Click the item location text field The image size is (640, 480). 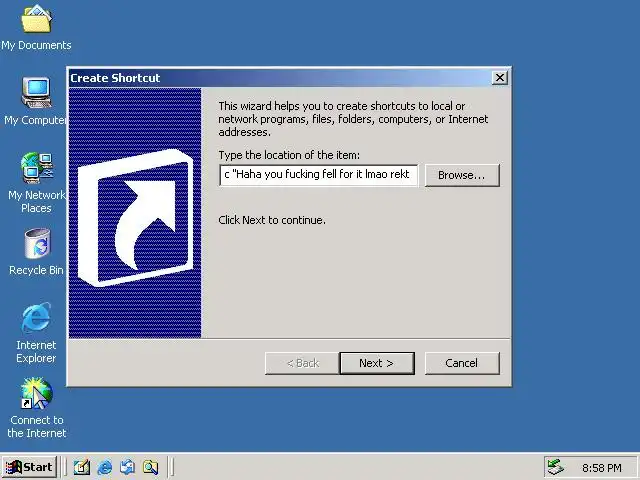(x=318, y=175)
